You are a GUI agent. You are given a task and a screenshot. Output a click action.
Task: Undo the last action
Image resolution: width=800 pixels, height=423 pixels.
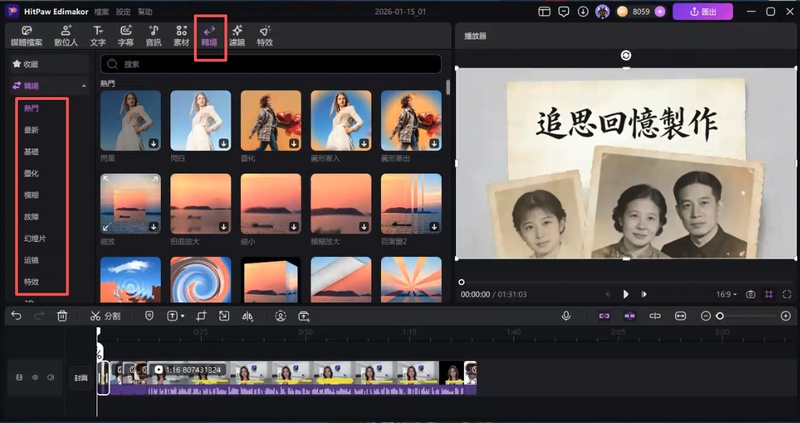[16, 316]
